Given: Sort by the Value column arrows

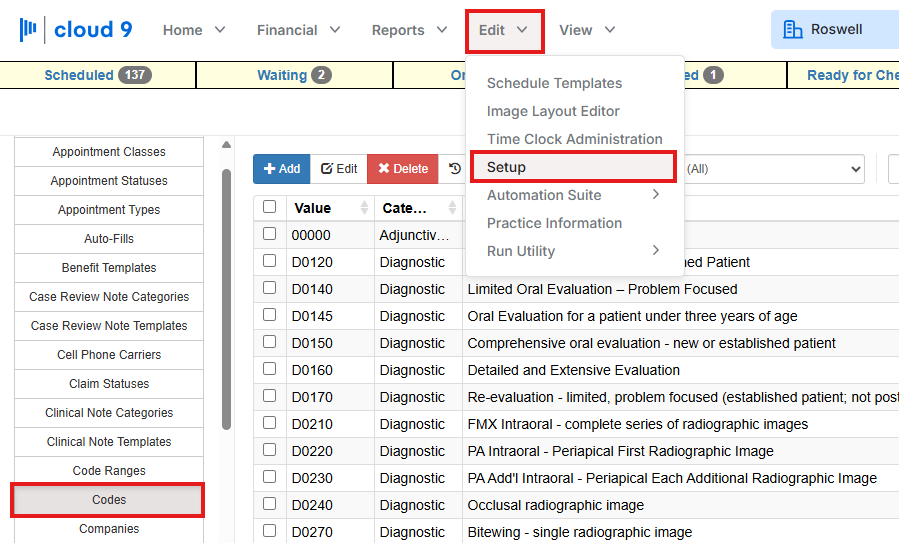Looking at the screenshot, I should click(x=364, y=208).
